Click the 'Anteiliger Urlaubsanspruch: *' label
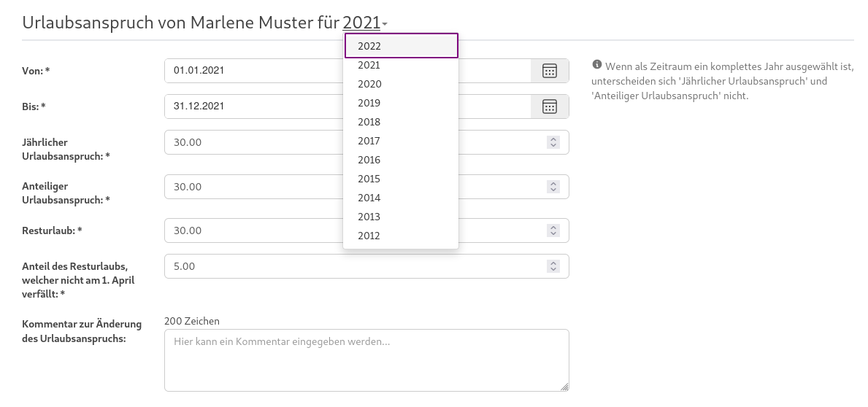Viewport: 868px width, 407px height. pos(66,193)
